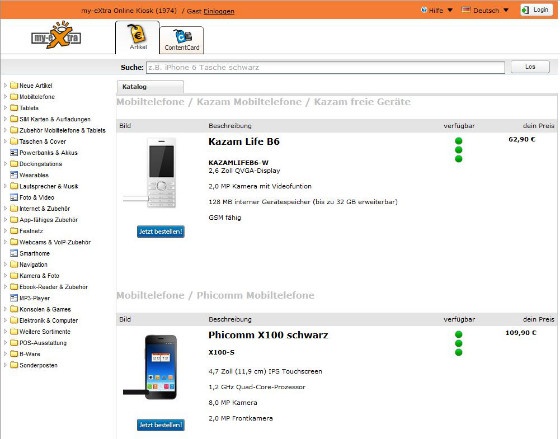This screenshot has width=560, height=439.
Task: Open Internet & Zubehör folder icon
Action: (14, 208)
